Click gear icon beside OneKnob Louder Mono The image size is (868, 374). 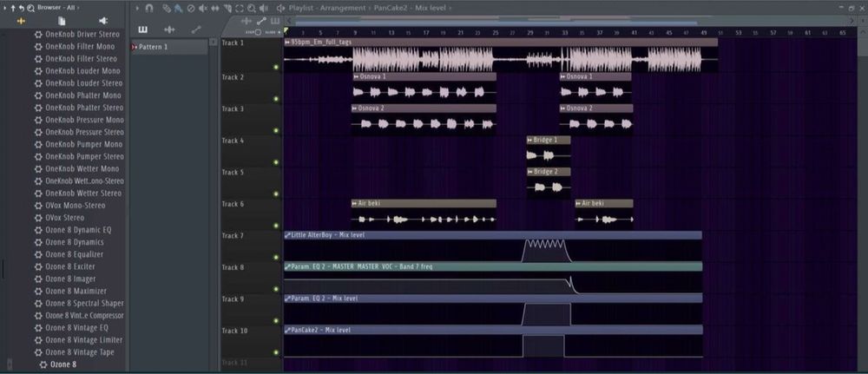click(x=38, y=71)
